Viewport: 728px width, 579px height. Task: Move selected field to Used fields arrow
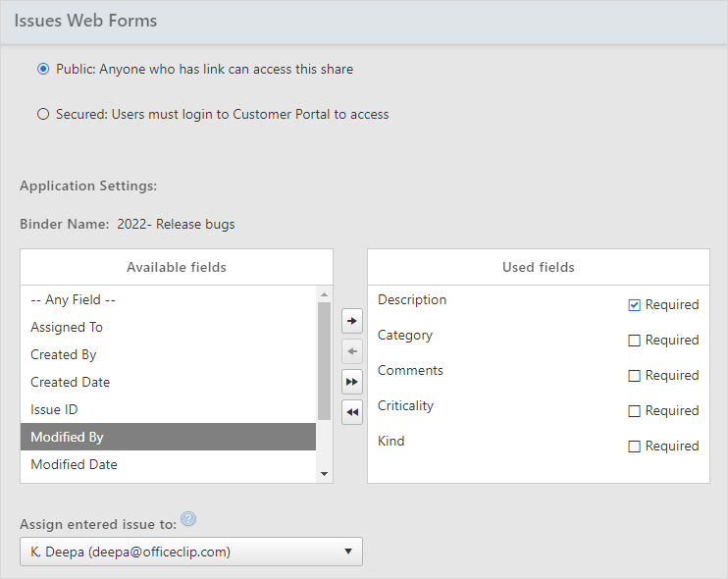tap(352, 321)
